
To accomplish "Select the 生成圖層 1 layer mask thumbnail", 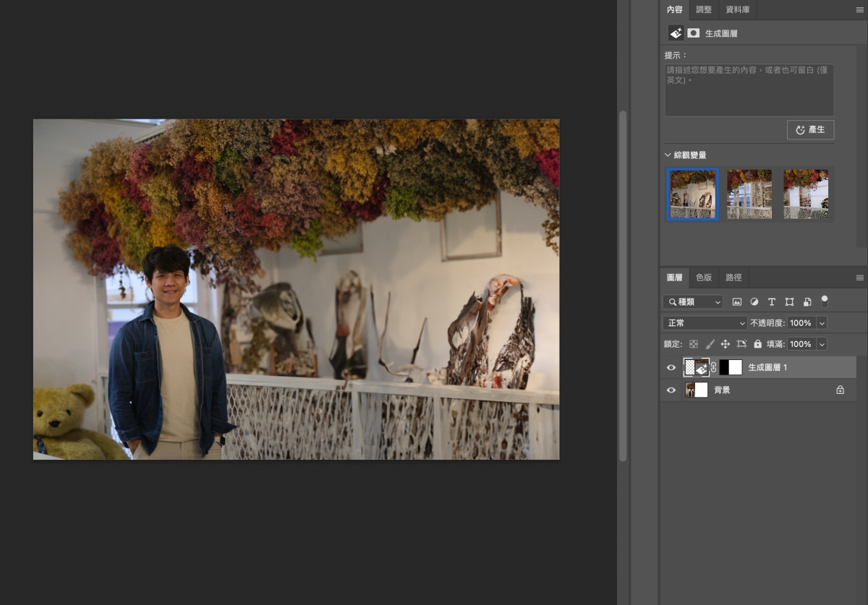I will pos(731,368).
